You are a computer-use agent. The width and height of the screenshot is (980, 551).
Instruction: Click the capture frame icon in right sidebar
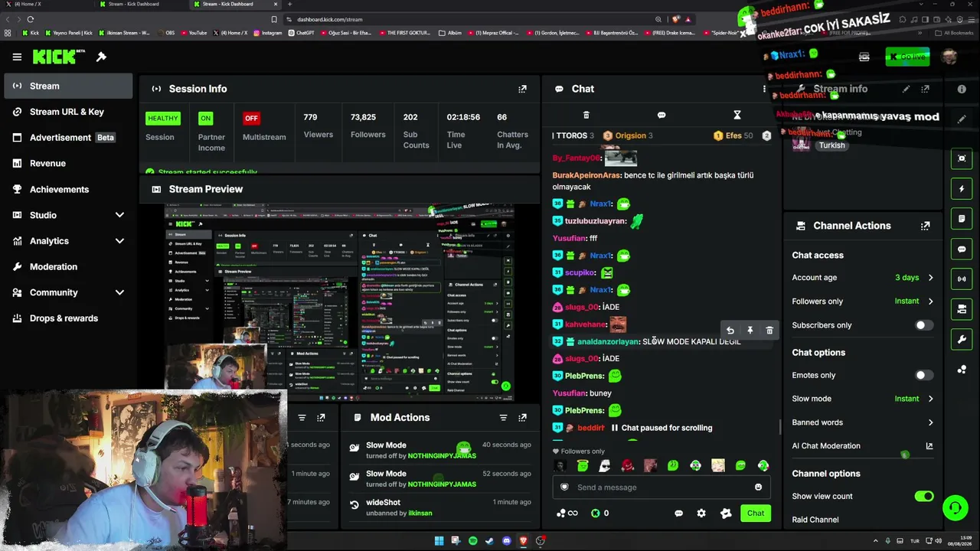click(962, 158)
